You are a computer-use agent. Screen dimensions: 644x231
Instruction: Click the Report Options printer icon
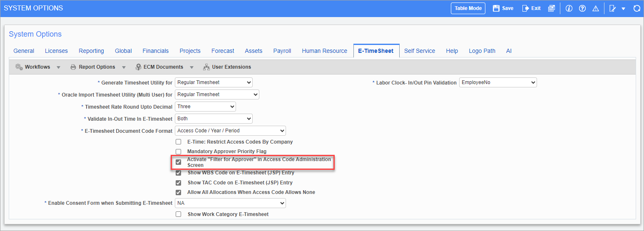[73, 67]
